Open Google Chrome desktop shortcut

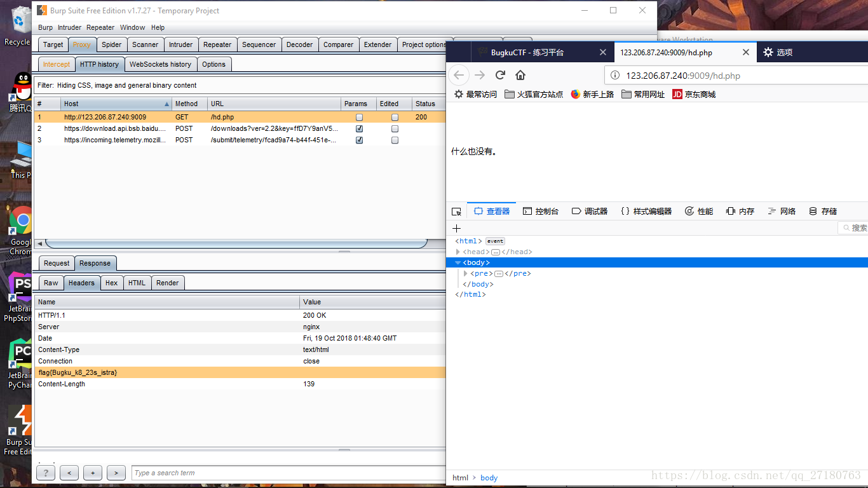tap(20, 230)
